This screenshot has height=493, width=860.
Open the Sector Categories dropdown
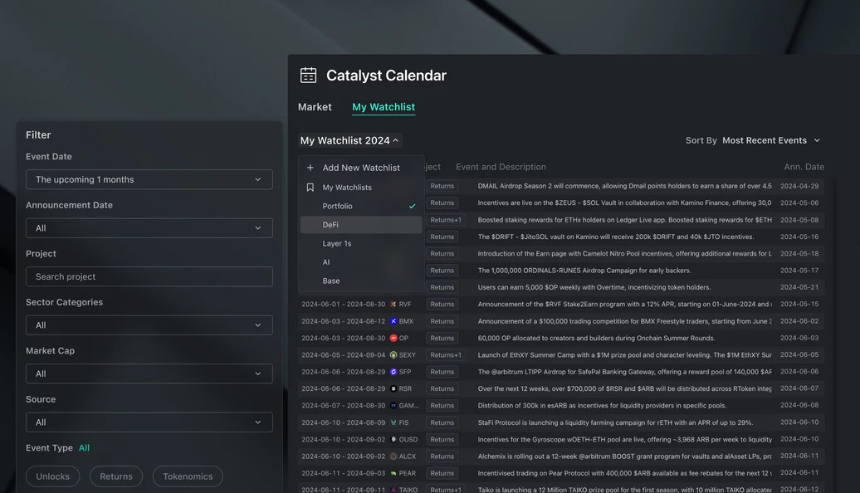(149, 325)
